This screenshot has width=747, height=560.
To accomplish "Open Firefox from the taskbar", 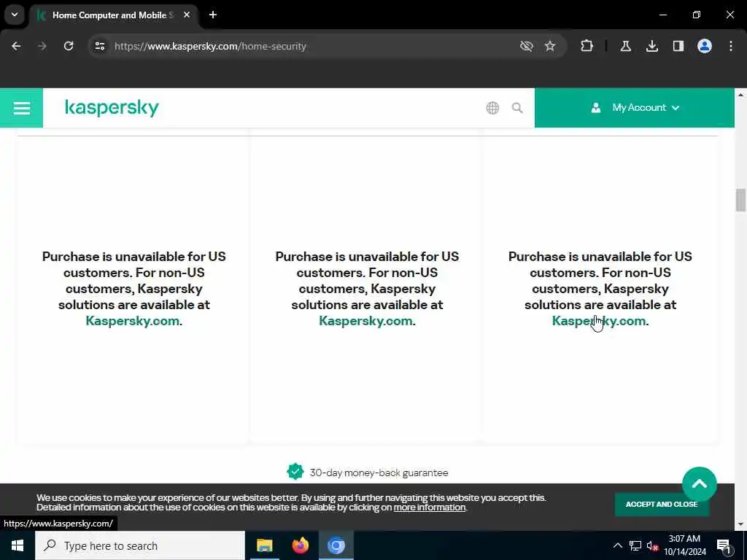I will click(x=300, y=545).
